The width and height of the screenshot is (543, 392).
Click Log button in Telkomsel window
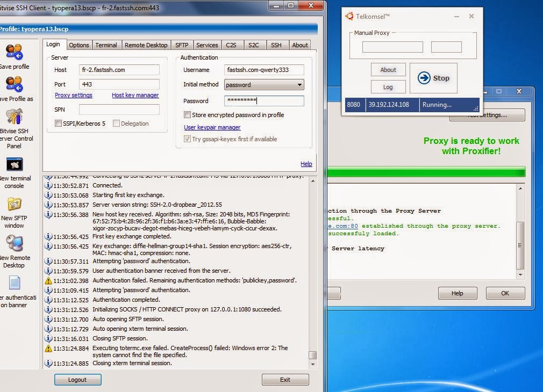click(388, 87)
